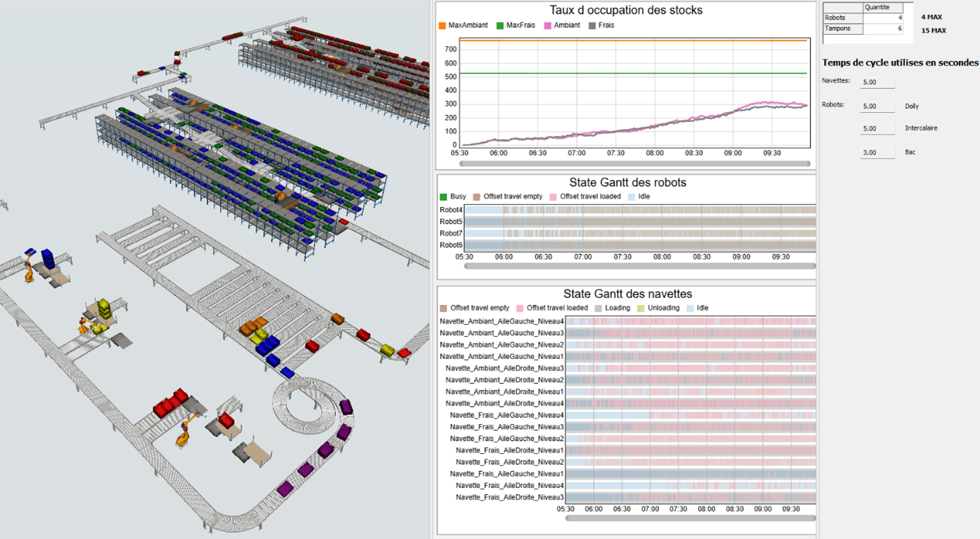The width and height of the screenshot is (980, 539).
Task: Click the 4 MAX label
Action: point(932,17)
